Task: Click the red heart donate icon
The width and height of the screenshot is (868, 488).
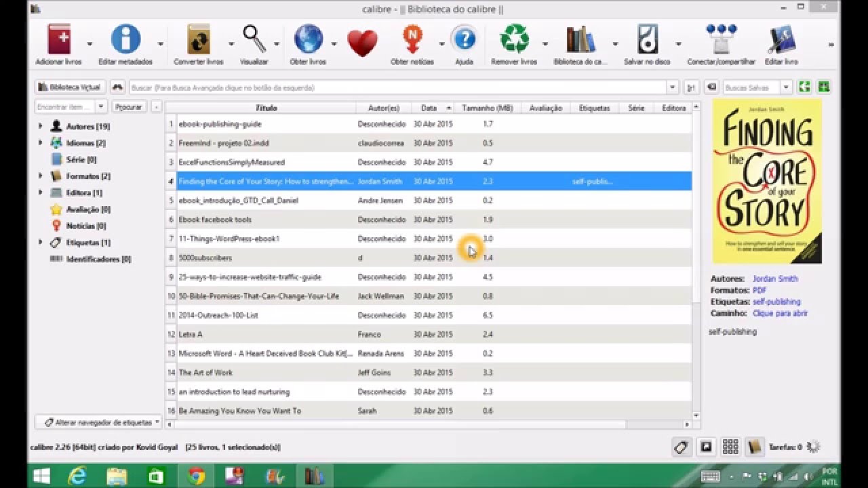Action: pos(363,43)
